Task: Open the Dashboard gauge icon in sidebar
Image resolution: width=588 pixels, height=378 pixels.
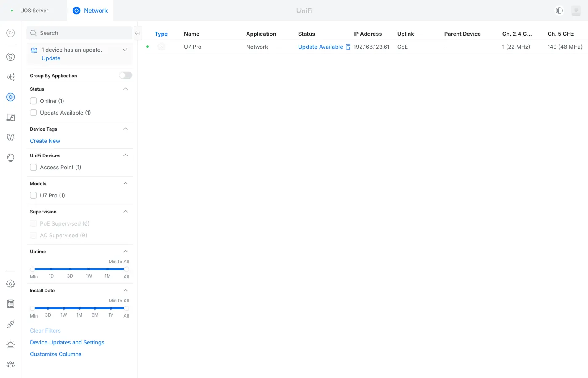Action: (x=10, y=57)
